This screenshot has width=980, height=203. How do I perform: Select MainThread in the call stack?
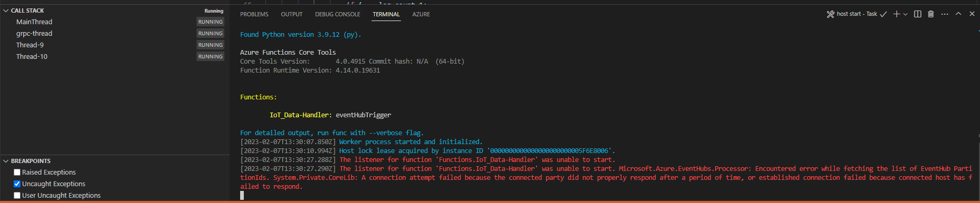[115, 22]
